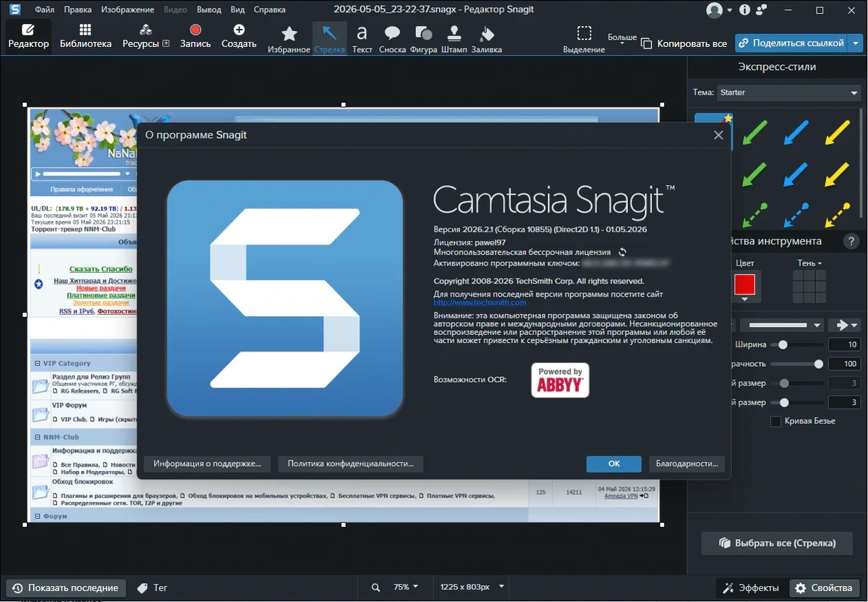Open the 75% zoom dropdown

406,587
